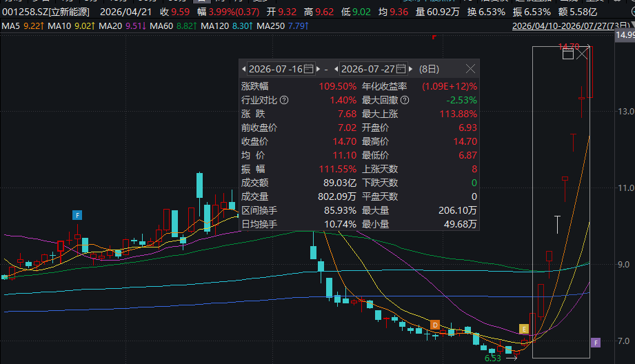
Task: Open the selection box window icon
Action: click(x=567, y=54)
